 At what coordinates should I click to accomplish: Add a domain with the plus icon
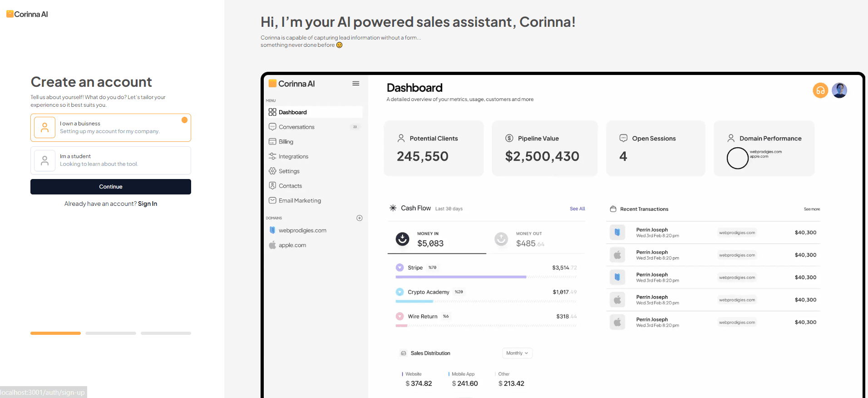(x=360, y=218)
